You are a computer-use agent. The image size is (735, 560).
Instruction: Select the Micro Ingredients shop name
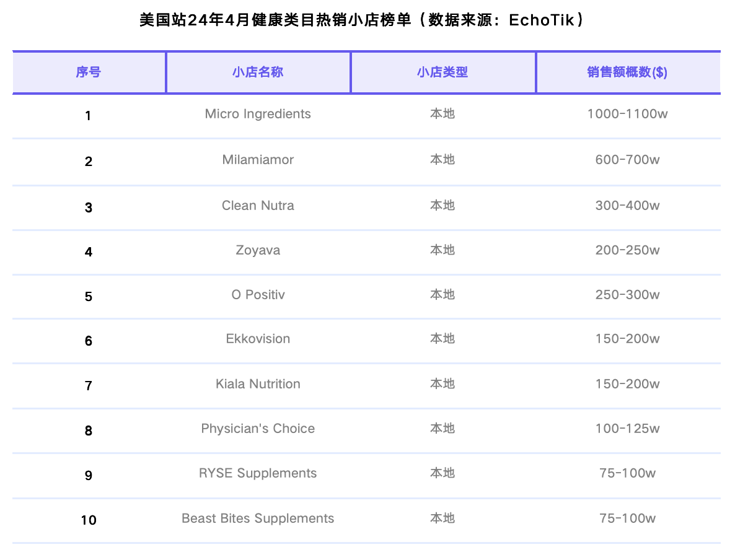pos(258,114)
